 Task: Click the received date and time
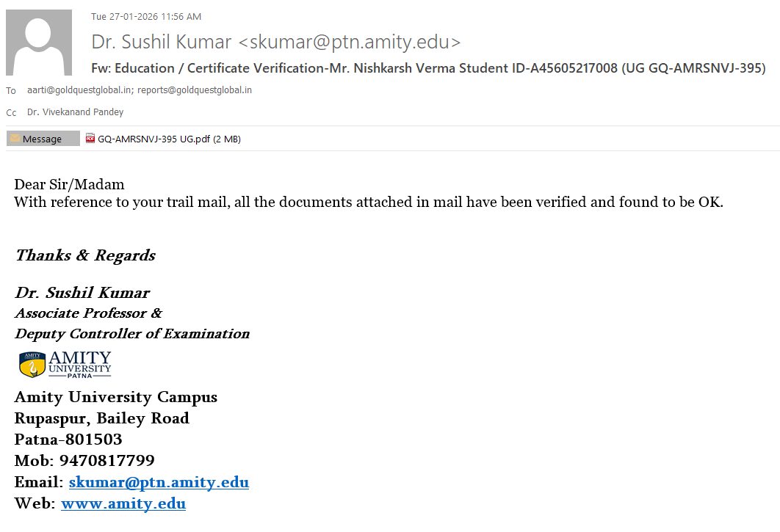[146, 16]
